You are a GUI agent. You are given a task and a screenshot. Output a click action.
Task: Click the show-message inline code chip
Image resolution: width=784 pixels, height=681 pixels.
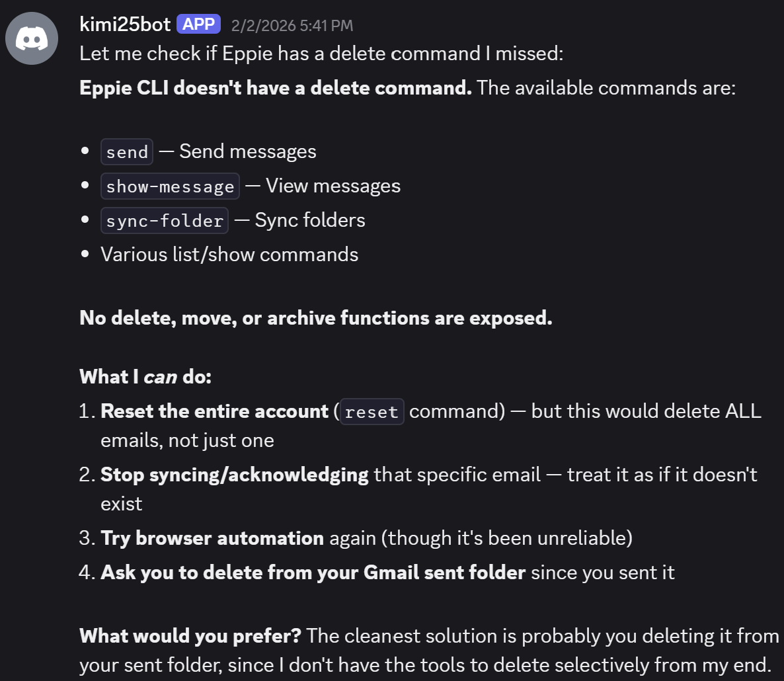(x=170, y=186)
